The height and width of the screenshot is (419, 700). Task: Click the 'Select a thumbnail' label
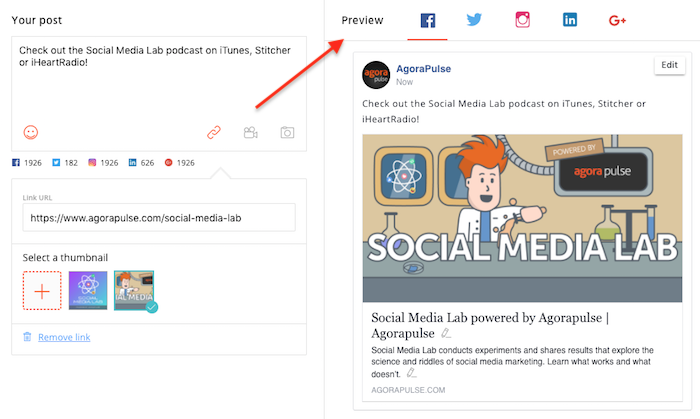tap(65, 257)
